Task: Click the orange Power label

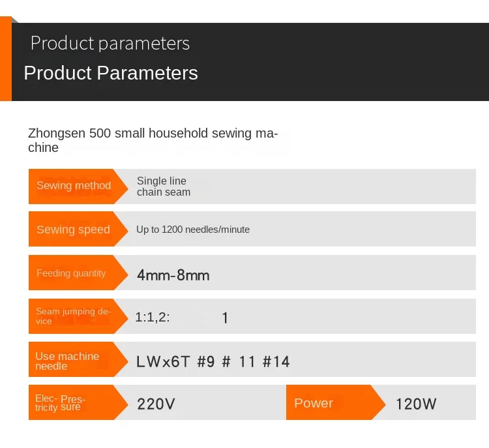Action: tap(314, 403)
